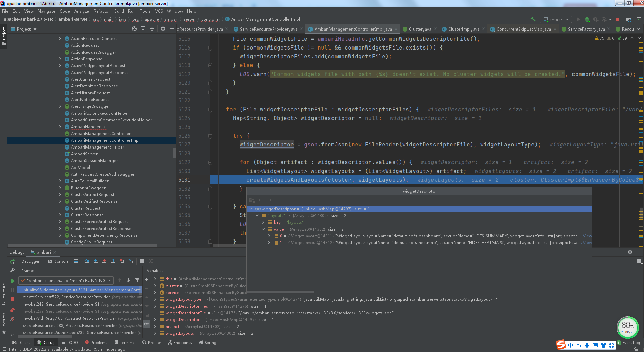644x352 pixels.
Task: Step over in debugger toolbar
Action: (x=87, y=261)
